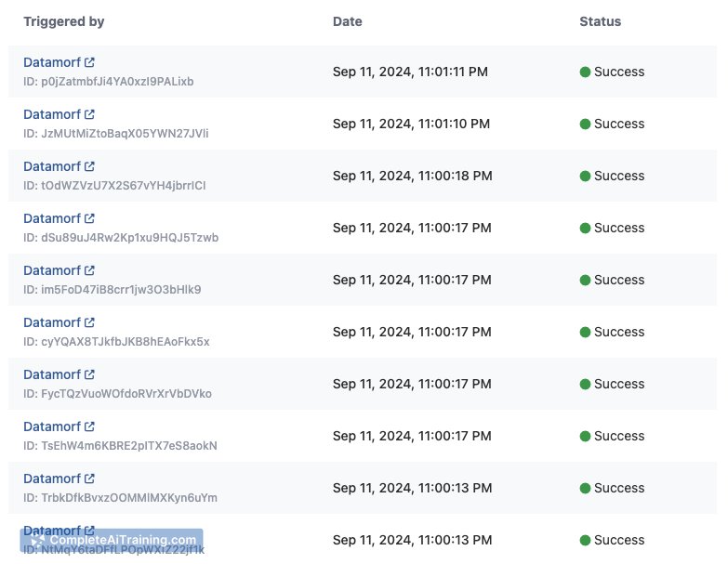Click 'Success' text in the TrbkDfkBvxzO row

[619, 488]
